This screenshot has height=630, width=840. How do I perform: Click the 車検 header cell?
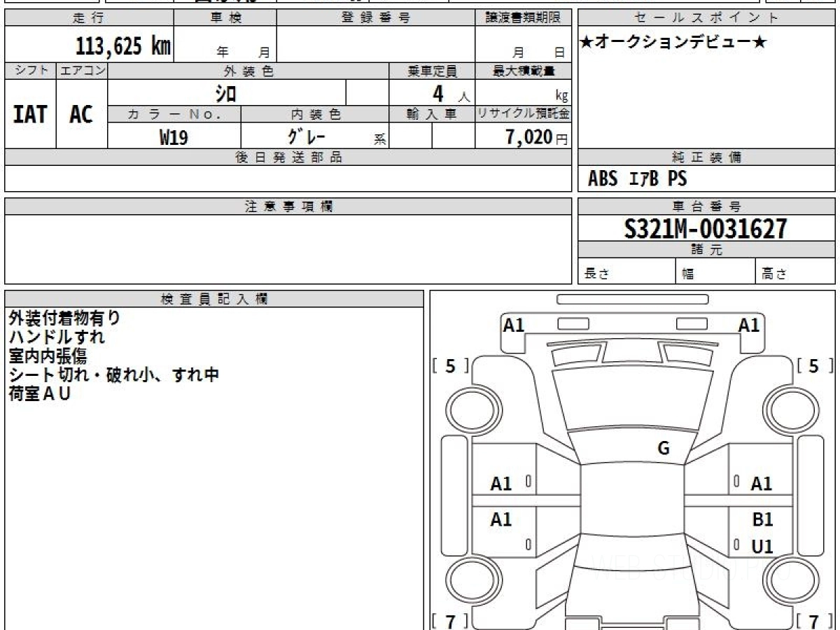[225, 18]
